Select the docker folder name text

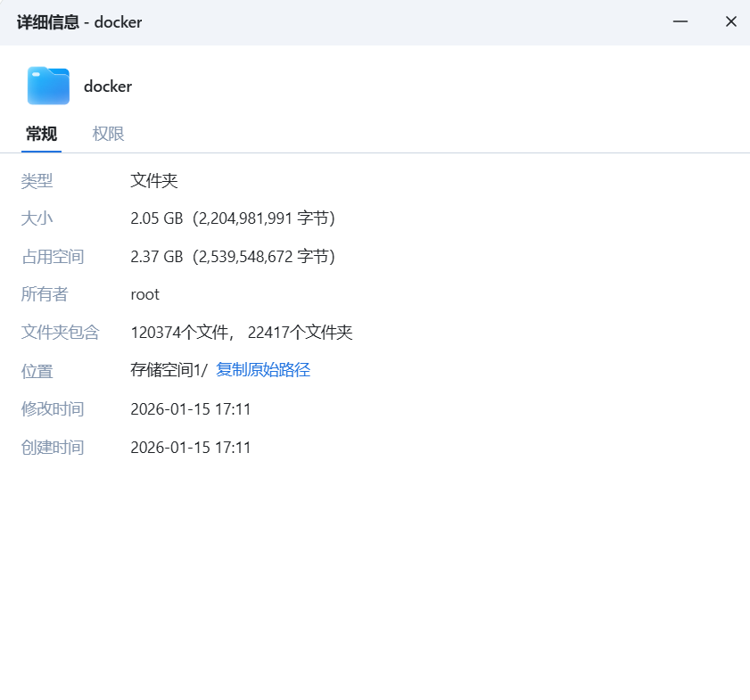click(107, 86)
